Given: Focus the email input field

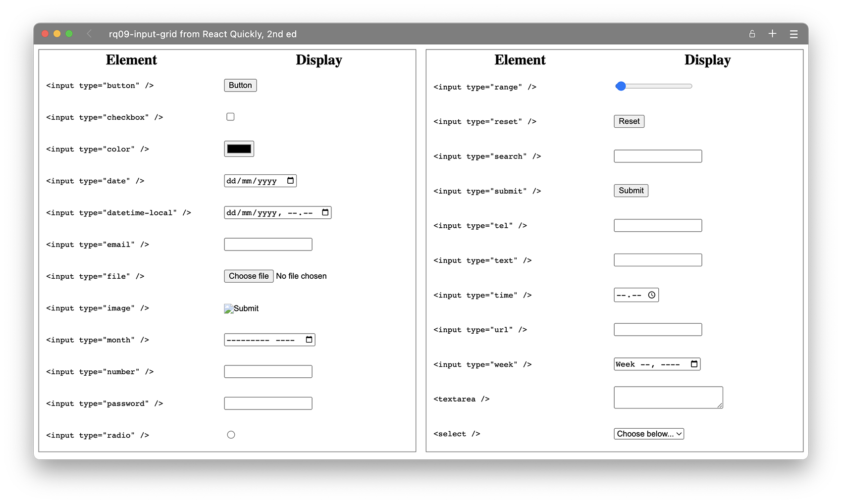Looking at the screenshot, I should coord(268,245).
